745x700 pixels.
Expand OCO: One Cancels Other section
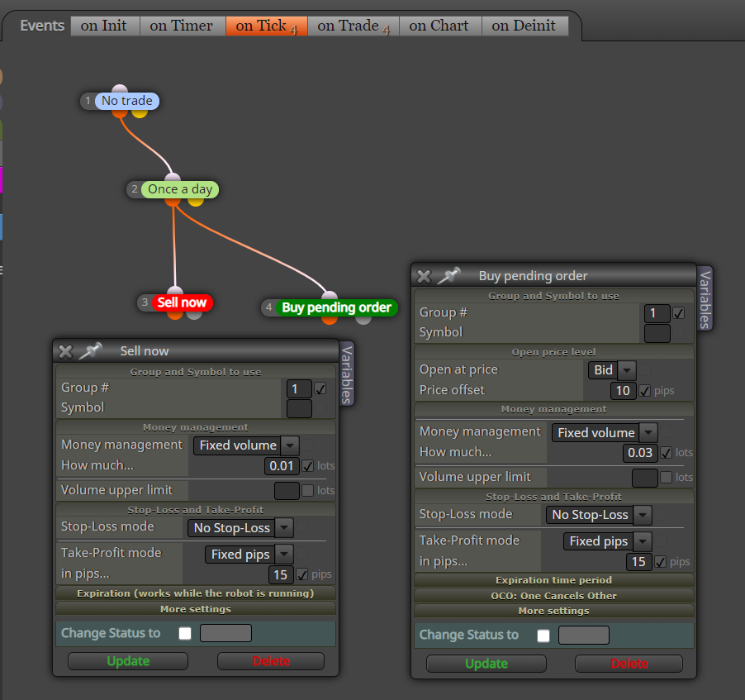554,596
